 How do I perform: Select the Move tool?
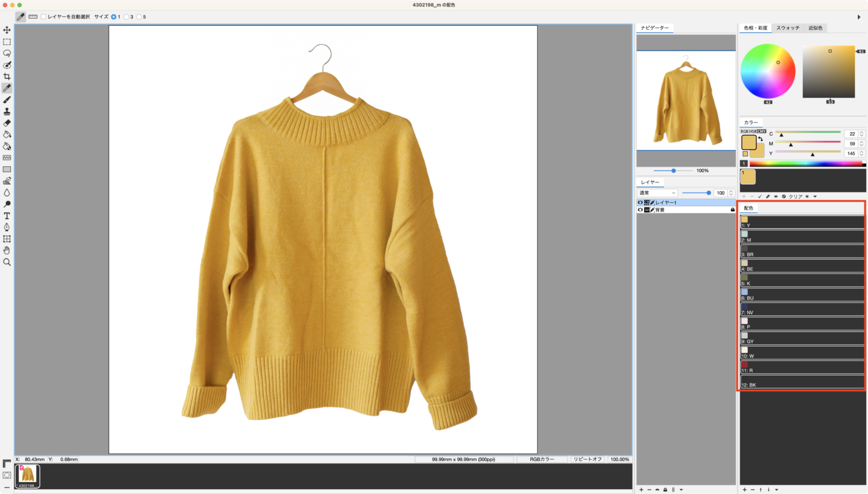point(7,30)
